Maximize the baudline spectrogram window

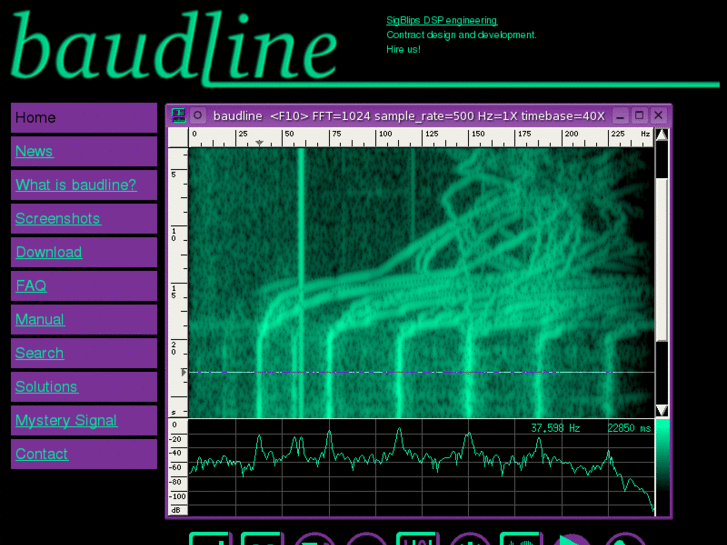tap(640, 116)
